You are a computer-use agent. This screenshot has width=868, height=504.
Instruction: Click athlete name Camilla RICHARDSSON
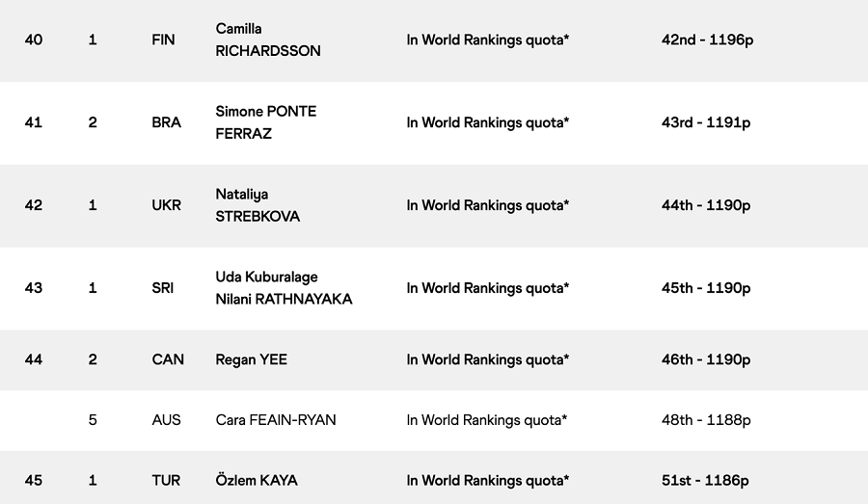(268, 40)
